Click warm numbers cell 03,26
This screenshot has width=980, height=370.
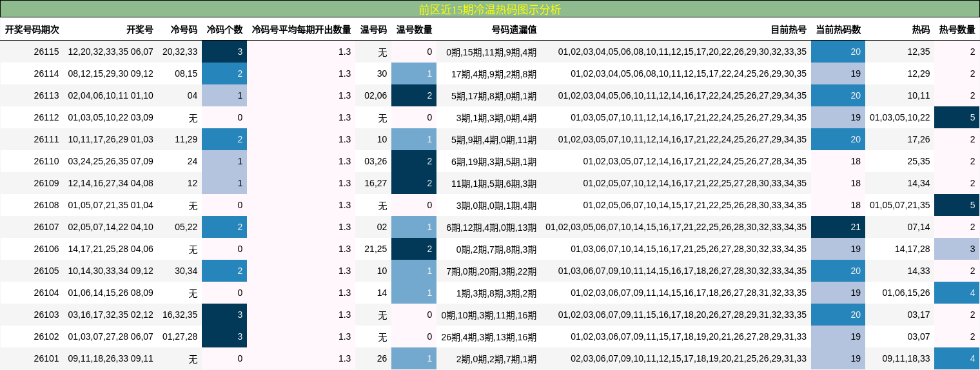(376, 161)
